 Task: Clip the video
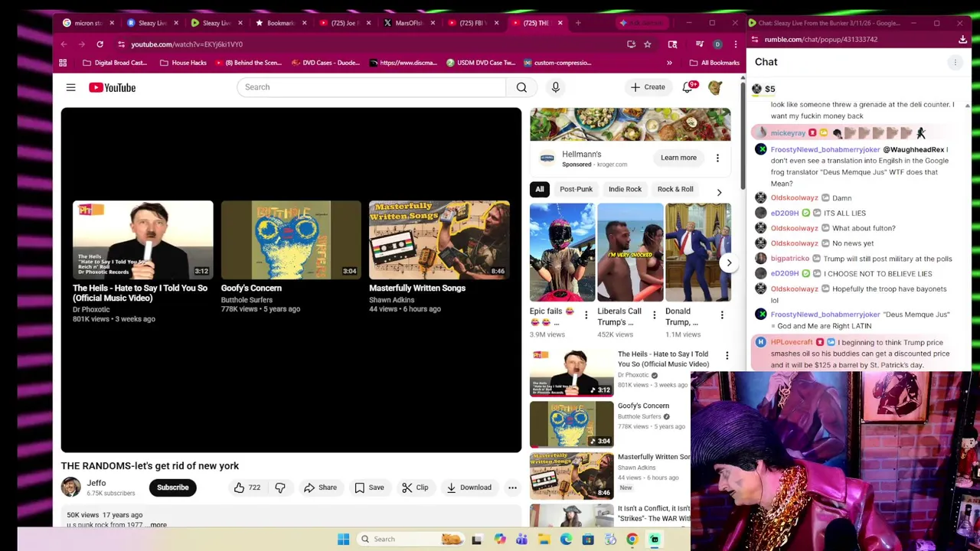pos(414,487)
